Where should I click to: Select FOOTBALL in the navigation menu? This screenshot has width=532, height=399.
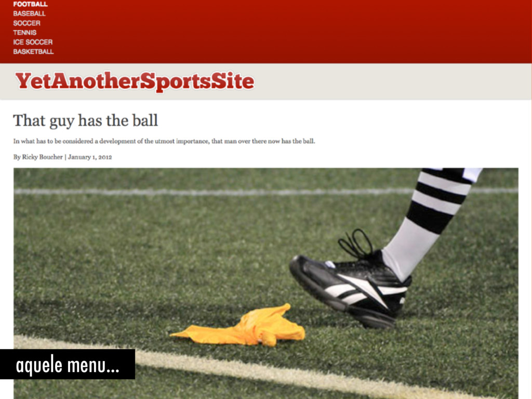[x=30, y=4]
